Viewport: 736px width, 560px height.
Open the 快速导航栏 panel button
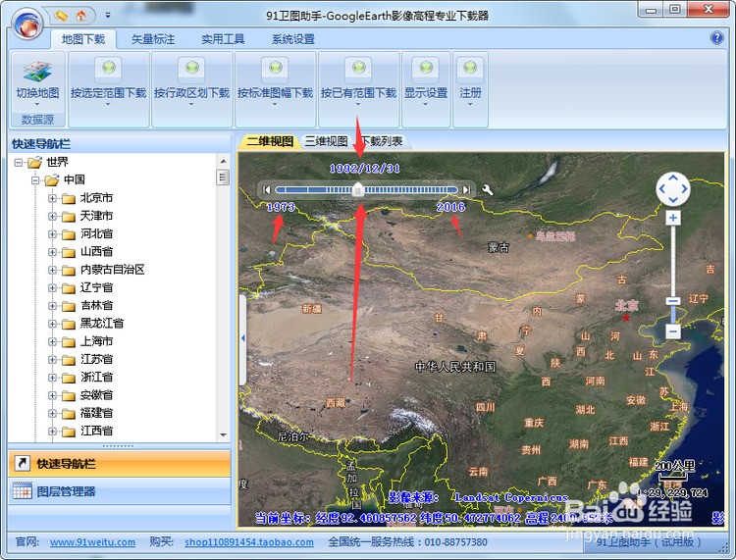click(119, 463)
